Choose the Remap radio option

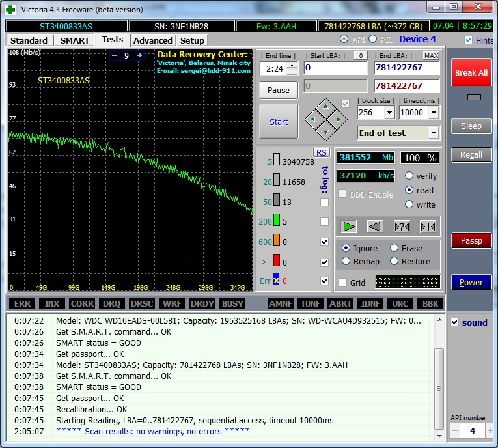point(346,261)
